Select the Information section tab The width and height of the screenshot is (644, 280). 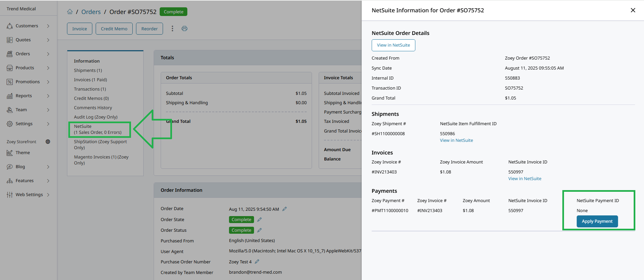(87, 61)
